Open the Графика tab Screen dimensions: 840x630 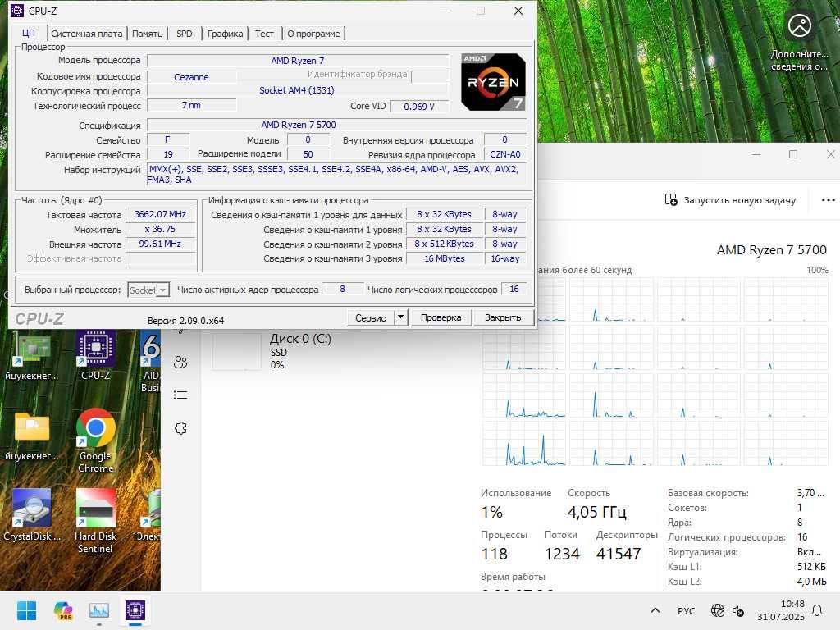pyautogui.click(x=225, y=34)
